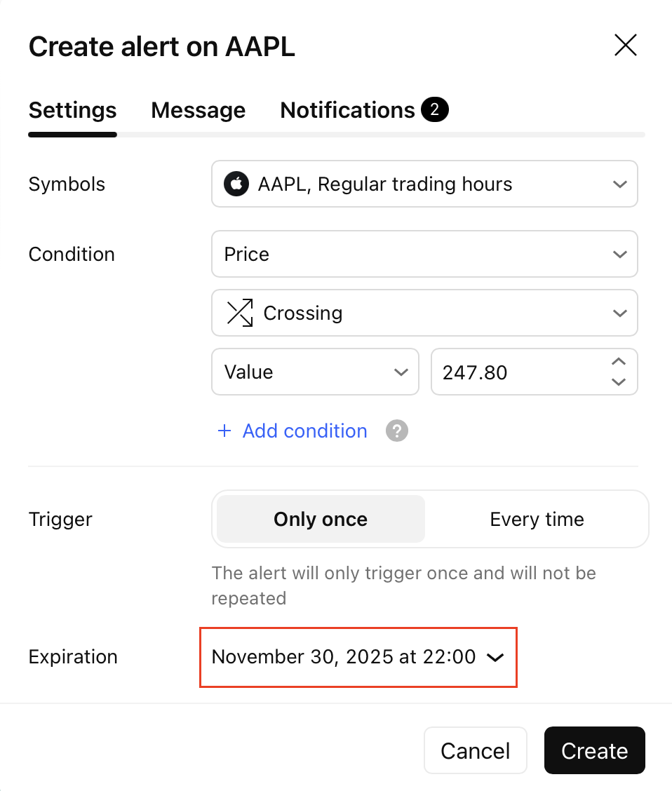The image size is (672, 791).
Task: Close the Create alert dialog
Action: pos(625,46)
